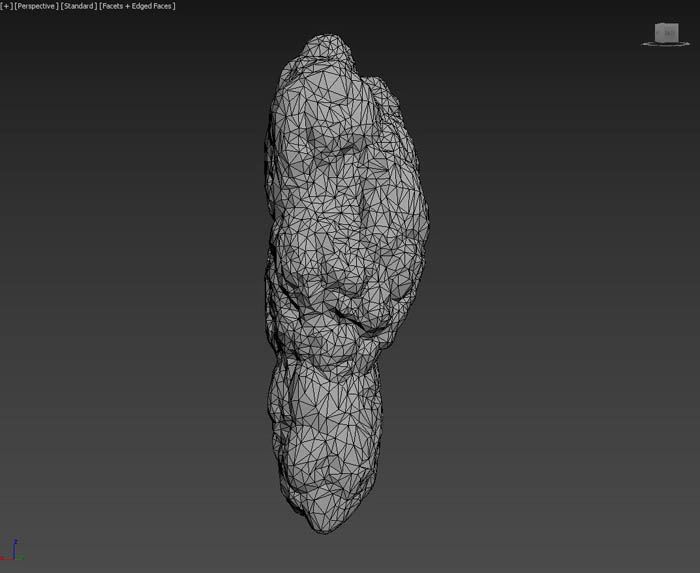The image size is (700, 573).
Task: Click the center of the upper mesh body
Action: (345, 200)
